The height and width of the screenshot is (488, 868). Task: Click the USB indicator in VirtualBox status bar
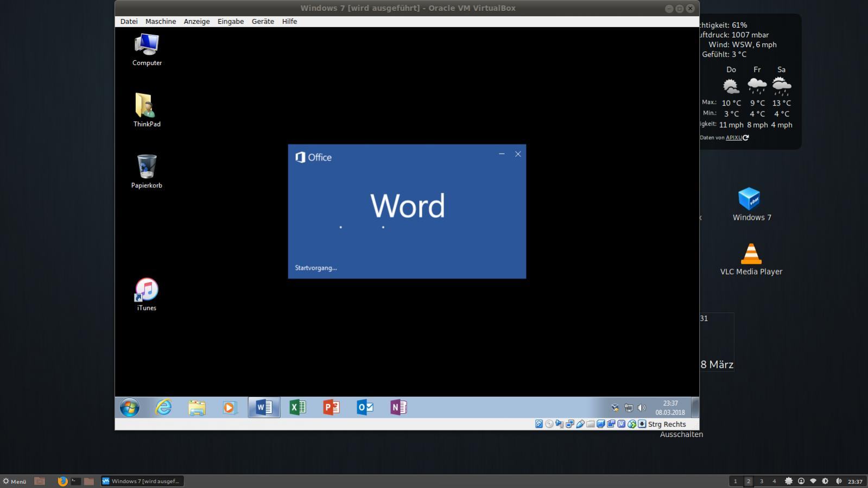pos(580,424)
